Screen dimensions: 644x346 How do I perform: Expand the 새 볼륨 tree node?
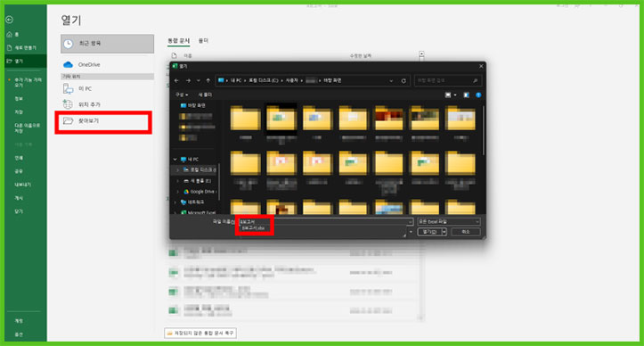pos(178,181)
